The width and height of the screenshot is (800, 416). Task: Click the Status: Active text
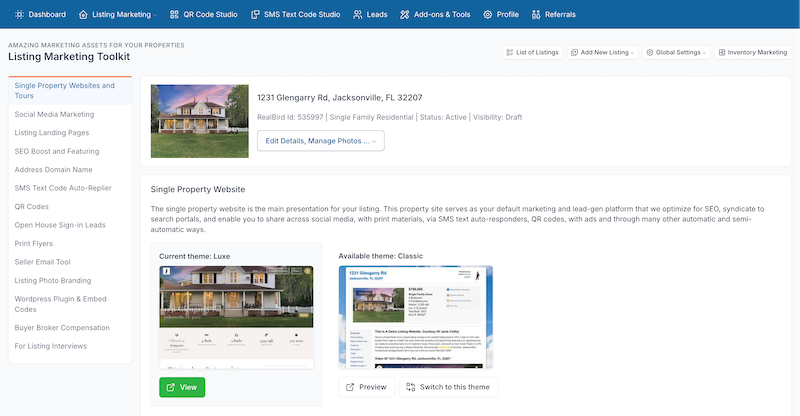click(x=443, y=117)
